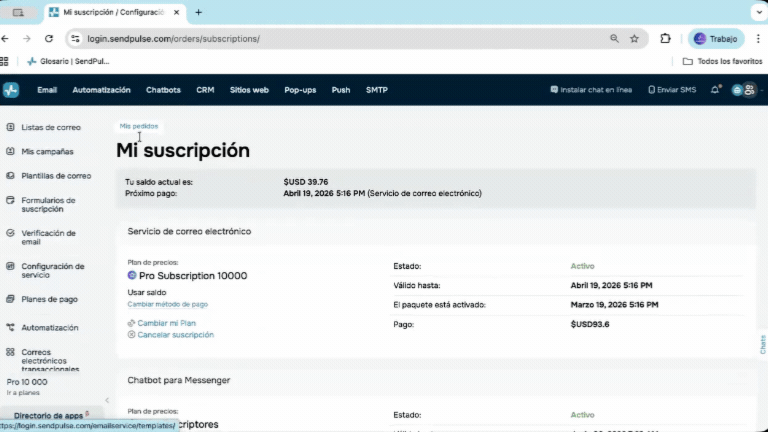Open the browser extensions puzzle icon
The image size is (768, 432).
pyautogui.click(x=665, y=39)
